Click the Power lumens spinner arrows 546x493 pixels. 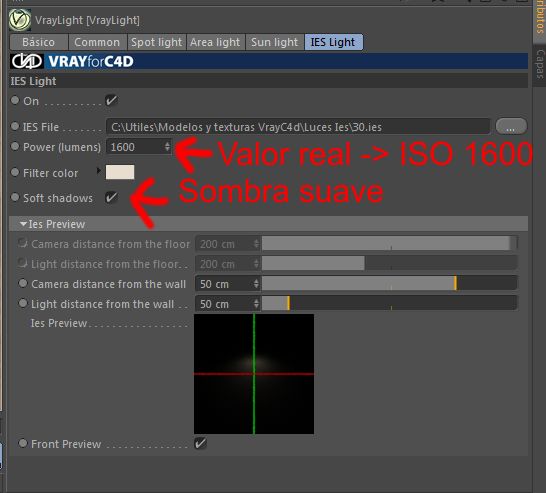coord(167,147)
